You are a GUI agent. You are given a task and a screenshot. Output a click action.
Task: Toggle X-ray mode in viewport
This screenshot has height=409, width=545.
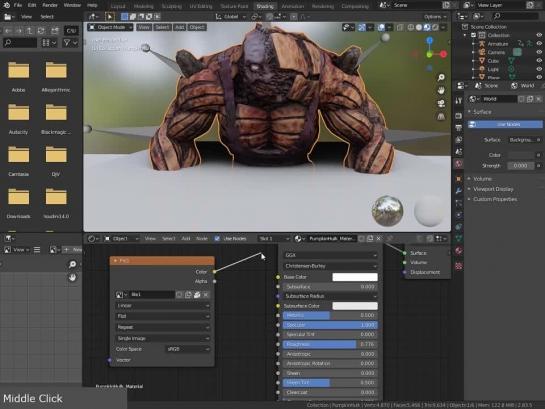400,27
